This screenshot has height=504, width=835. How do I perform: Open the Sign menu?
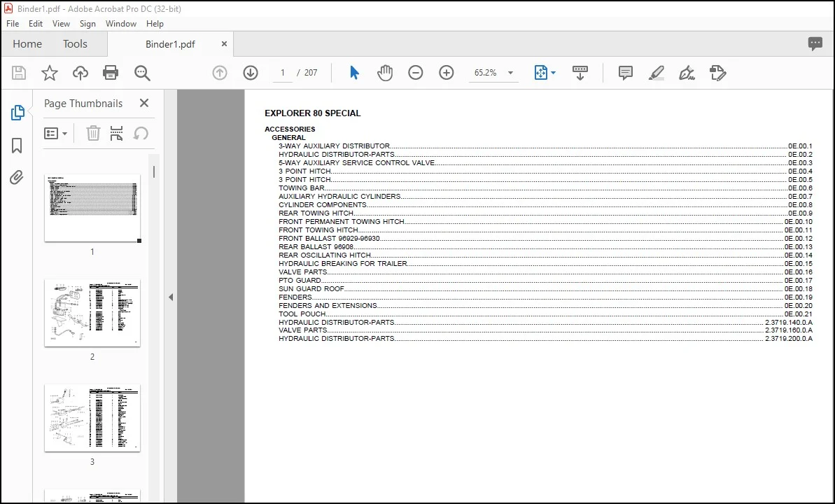pyautogui.click(x=88, y=23)
